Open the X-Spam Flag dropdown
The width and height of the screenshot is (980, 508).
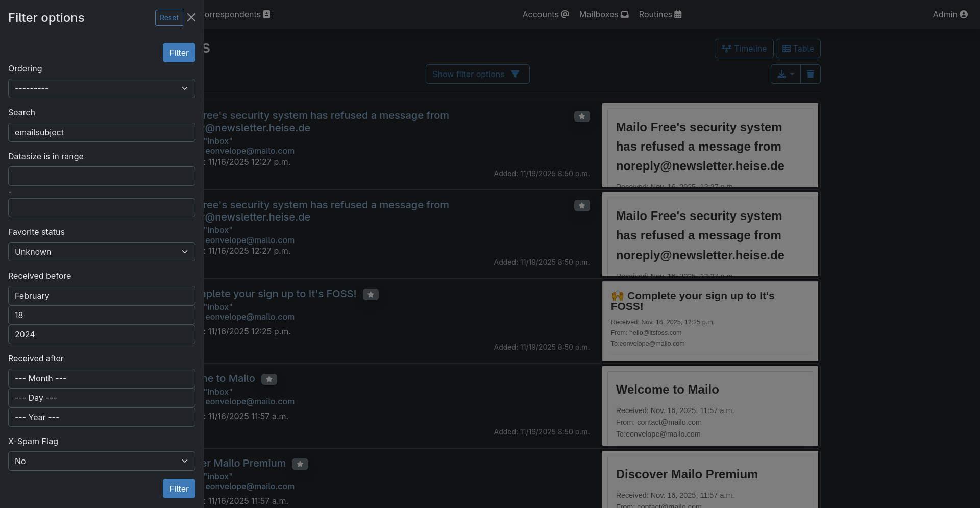101,461
